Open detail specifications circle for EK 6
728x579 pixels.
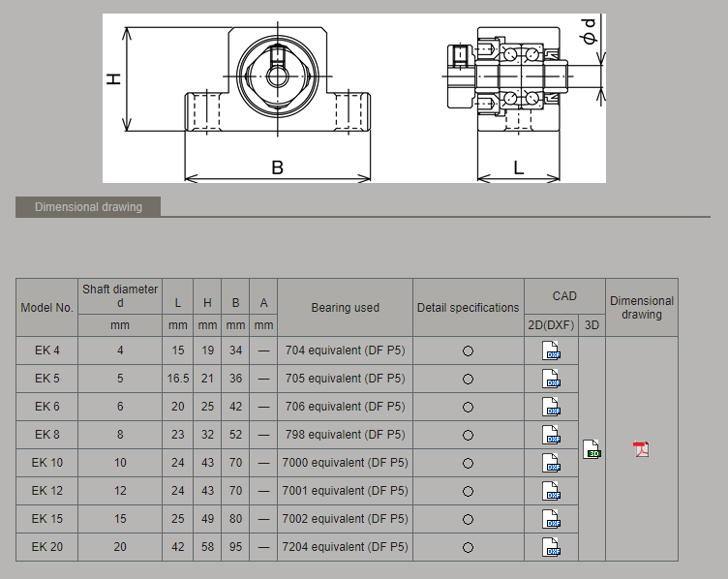pos(468,408)
